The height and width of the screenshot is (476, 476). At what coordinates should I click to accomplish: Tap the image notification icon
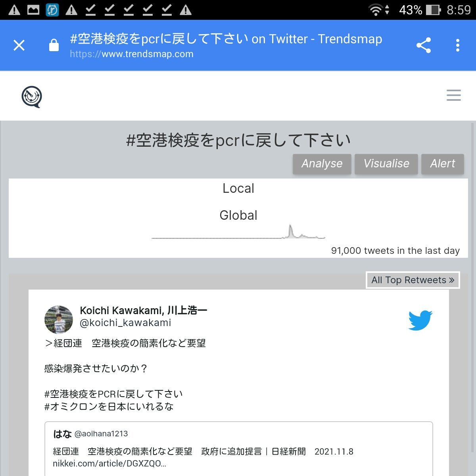click(x=33, y=10)
